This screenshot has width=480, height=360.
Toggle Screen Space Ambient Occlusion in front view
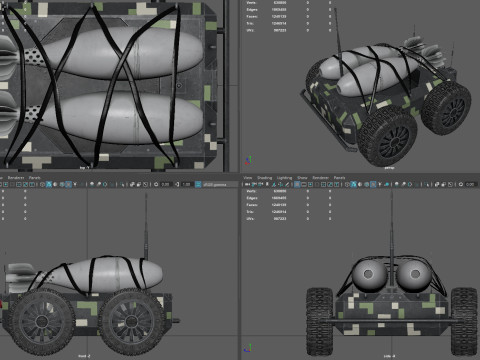(92, 184)
